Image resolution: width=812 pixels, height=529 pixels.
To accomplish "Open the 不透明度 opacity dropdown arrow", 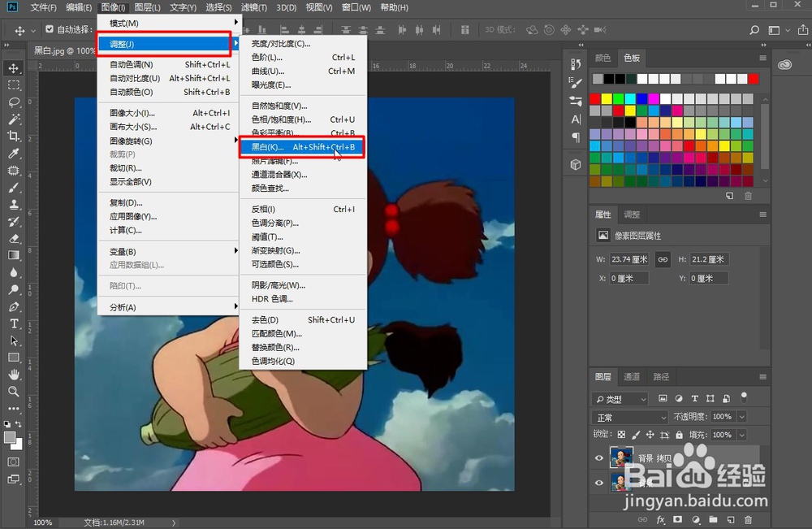I will tap(742, 417).
